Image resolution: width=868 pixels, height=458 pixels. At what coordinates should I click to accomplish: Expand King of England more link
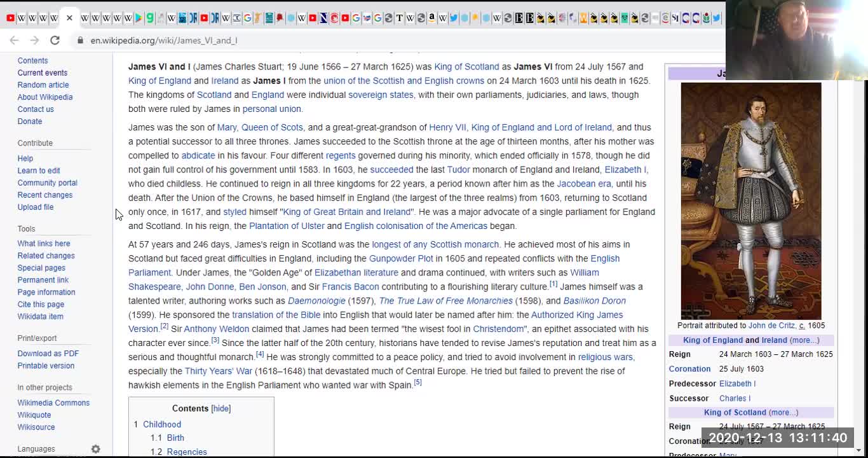[x=804, y=340]
